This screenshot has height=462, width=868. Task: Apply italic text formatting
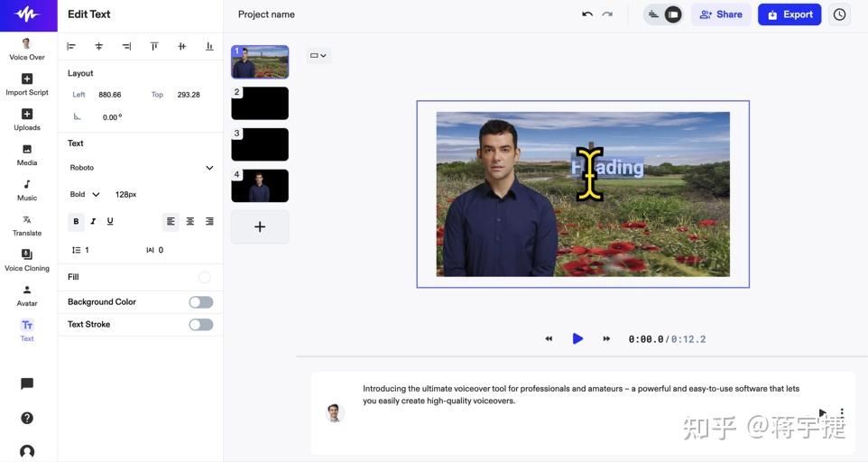(x=93, y=221)
